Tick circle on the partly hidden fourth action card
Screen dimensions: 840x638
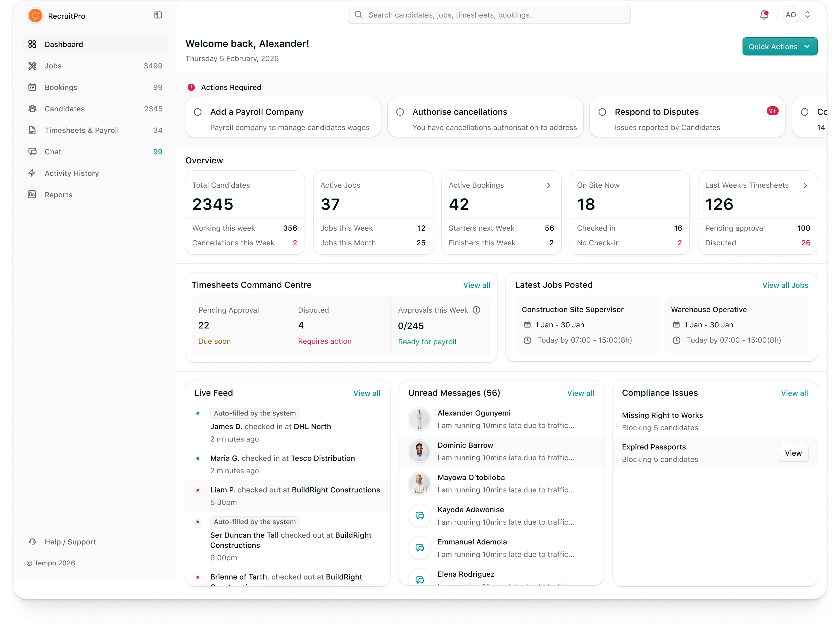(804, 112)
